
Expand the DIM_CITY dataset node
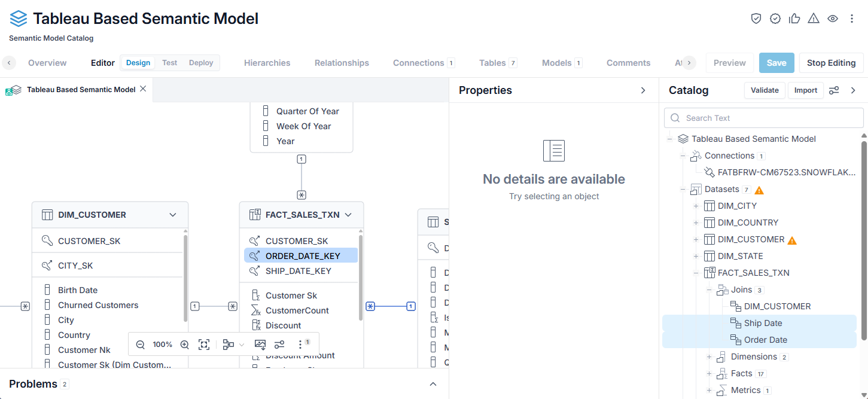(x=696, y=206)
